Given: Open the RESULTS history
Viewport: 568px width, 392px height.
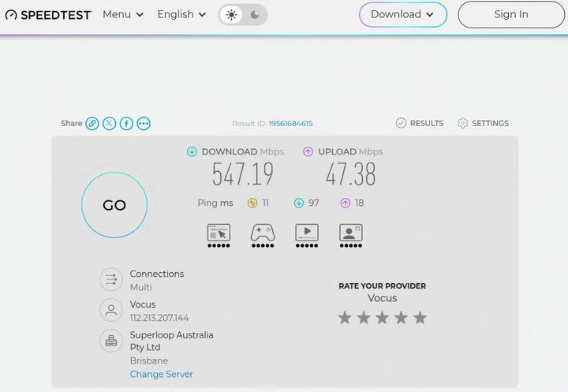Looking at the screenshot, I should click(420, 123).
